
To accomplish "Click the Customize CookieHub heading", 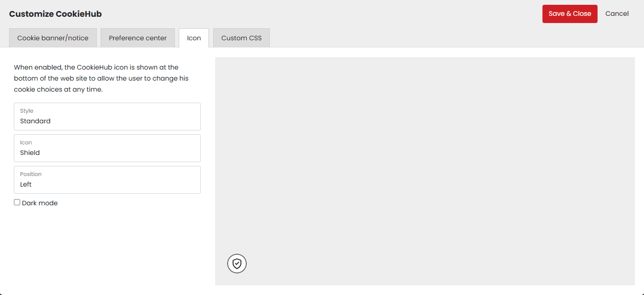I will (56, 14).
